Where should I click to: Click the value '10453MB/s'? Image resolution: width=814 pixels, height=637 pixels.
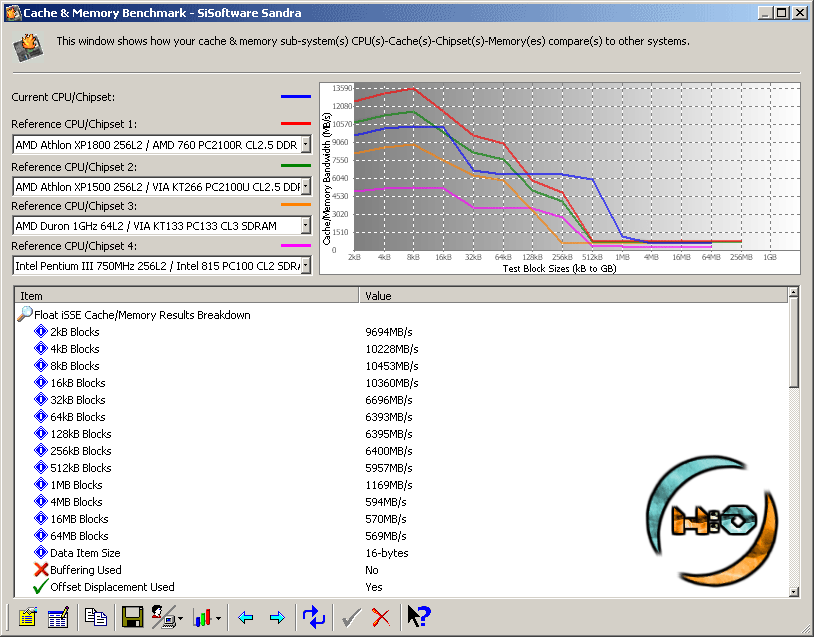(x=392, y=366)
